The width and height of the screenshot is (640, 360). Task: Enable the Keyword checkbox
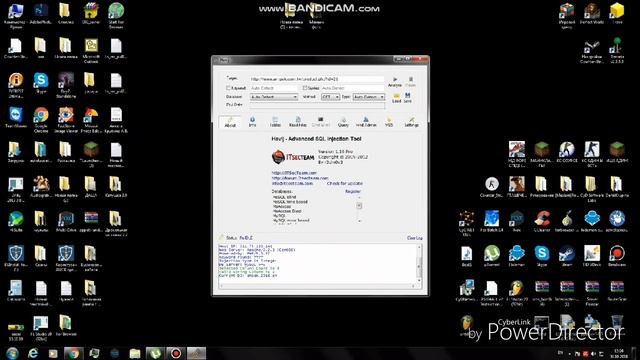pos(228,88)
